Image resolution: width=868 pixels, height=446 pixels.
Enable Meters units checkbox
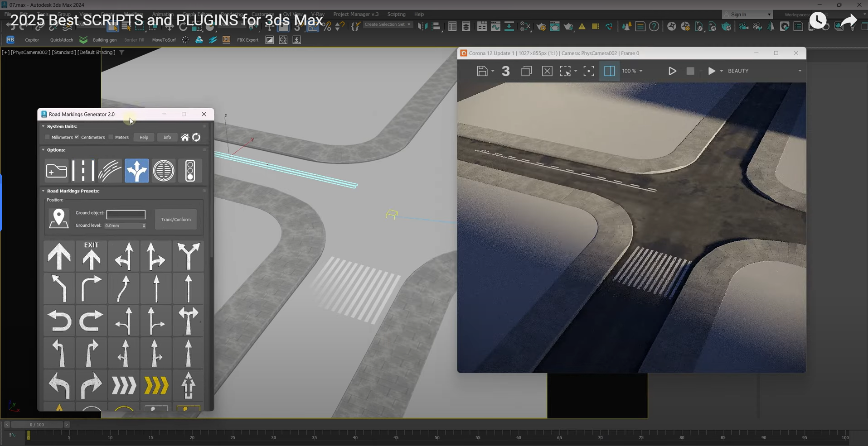(x=111, y=137)
